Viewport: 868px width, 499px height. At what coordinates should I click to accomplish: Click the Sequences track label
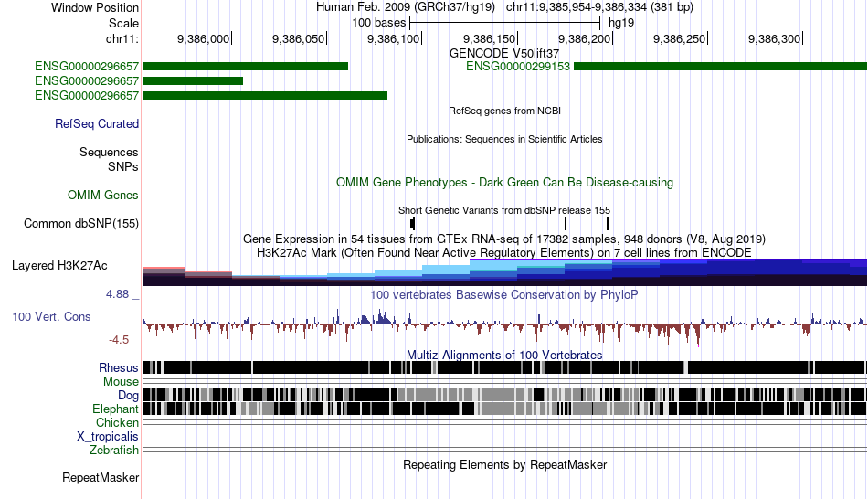pyautogui.click(x=109, y=153)
